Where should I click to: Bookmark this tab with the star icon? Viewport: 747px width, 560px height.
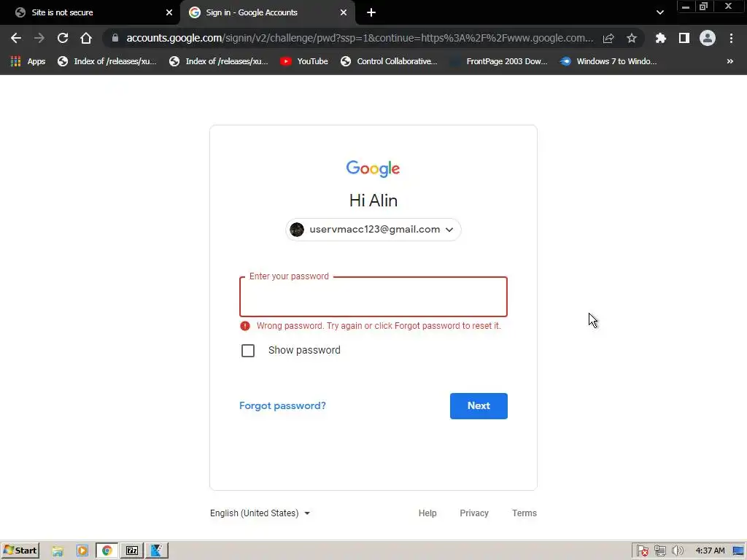tap(632, 38)
